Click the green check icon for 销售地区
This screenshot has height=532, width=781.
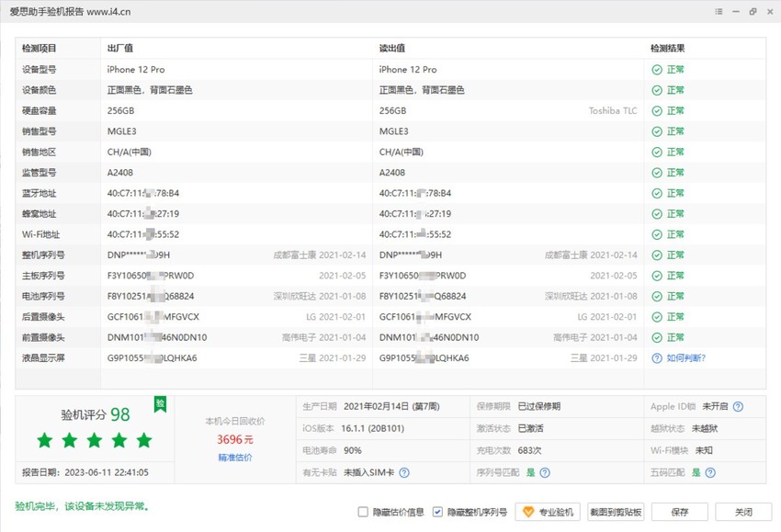coord(657,153)
